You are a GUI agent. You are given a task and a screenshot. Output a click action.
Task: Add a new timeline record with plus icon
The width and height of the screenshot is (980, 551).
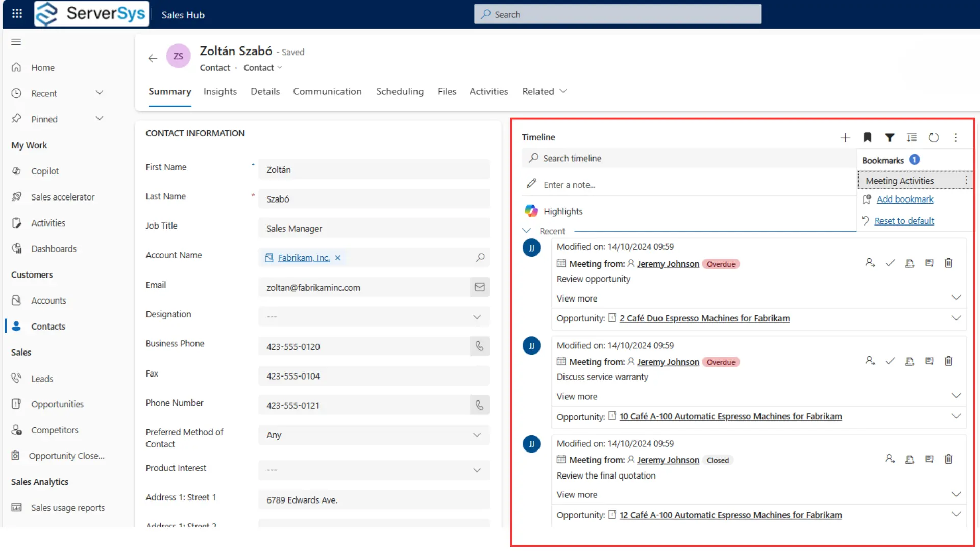coord(845,137)
